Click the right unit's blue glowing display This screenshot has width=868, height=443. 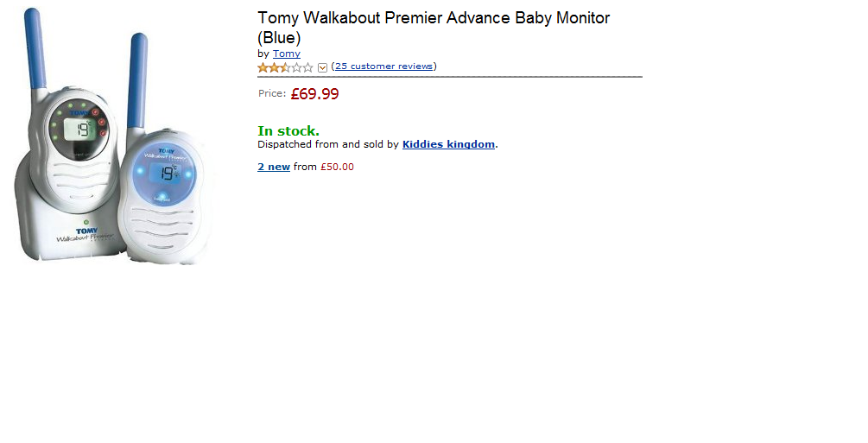point(162,173)
